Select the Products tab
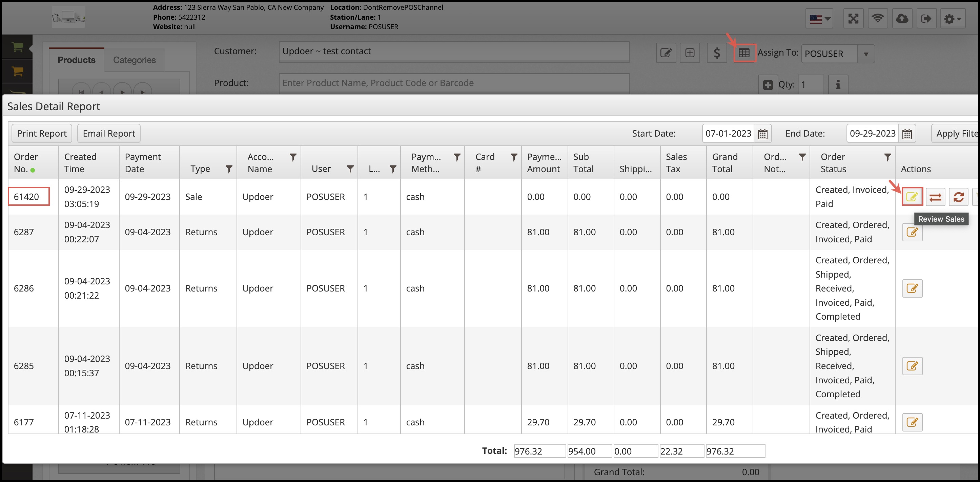The width and height of the screenshot is (980, 482). (x=77, y=60)
